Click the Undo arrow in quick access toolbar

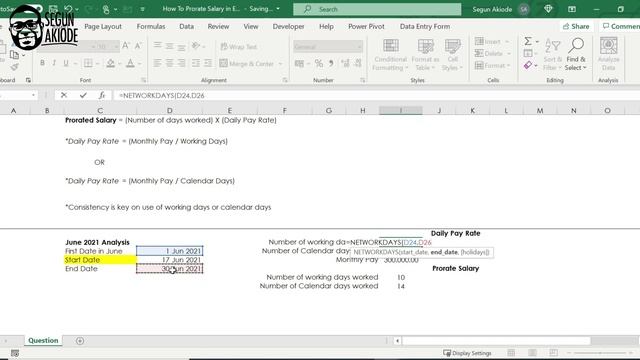pos(68,9)
